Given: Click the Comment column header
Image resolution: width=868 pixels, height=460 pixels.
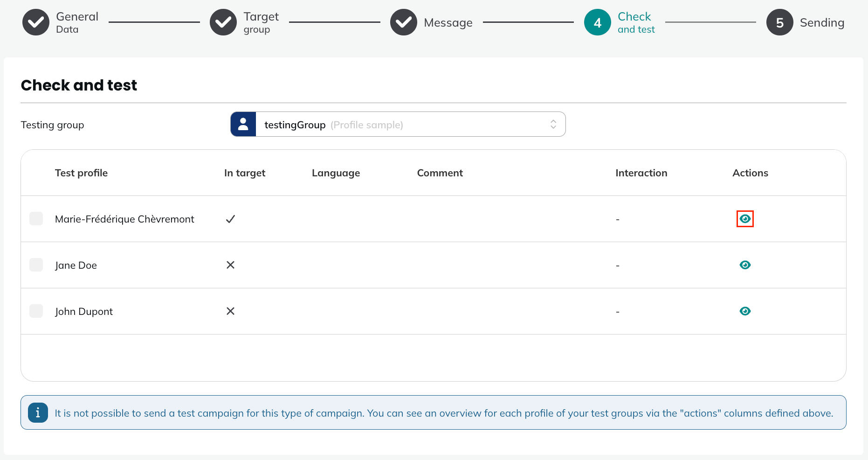Looking at the screenshot, I should 440,173.
